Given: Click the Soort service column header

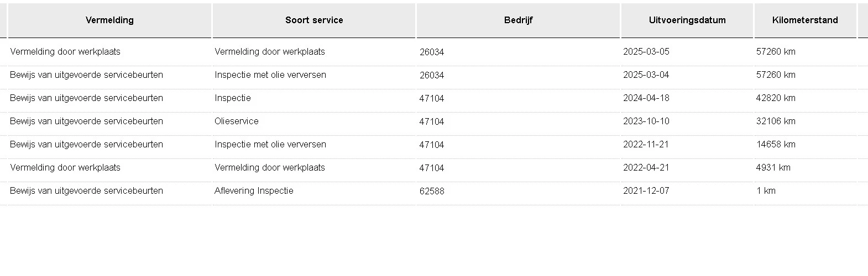Looking at the screenshot, I should pyautogui.click(x=314, y=20).
